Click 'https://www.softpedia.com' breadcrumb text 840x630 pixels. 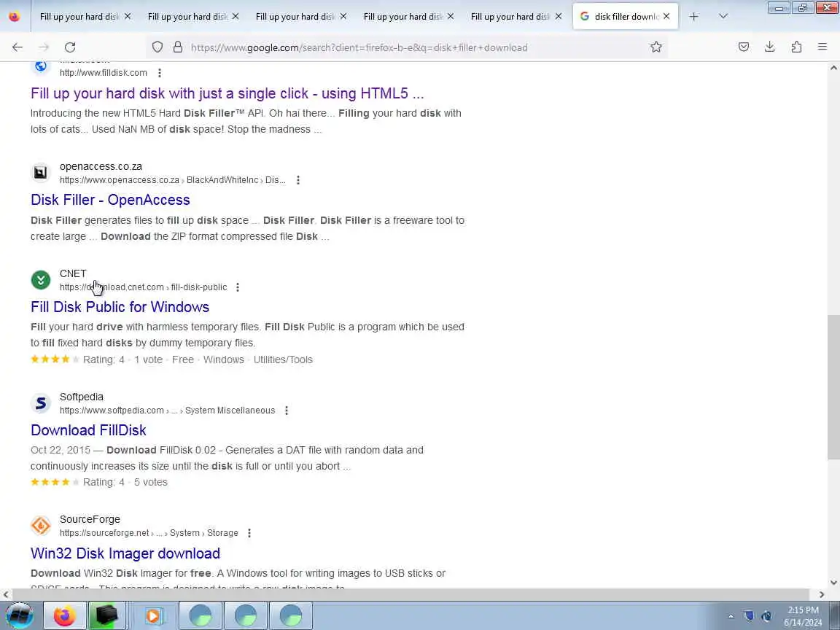[112, 411]
